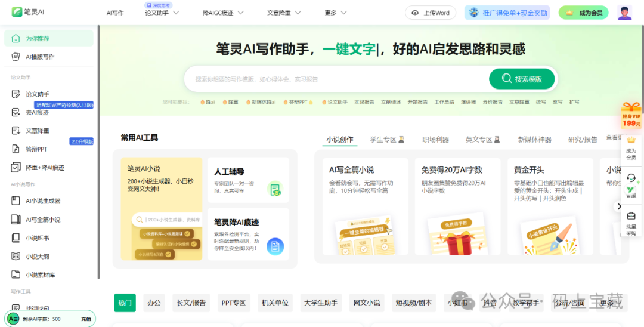The width and height of the screenshot is (644, 327).
Task: Click 充值 next to remaining AI字数
Action: (86, 319)
